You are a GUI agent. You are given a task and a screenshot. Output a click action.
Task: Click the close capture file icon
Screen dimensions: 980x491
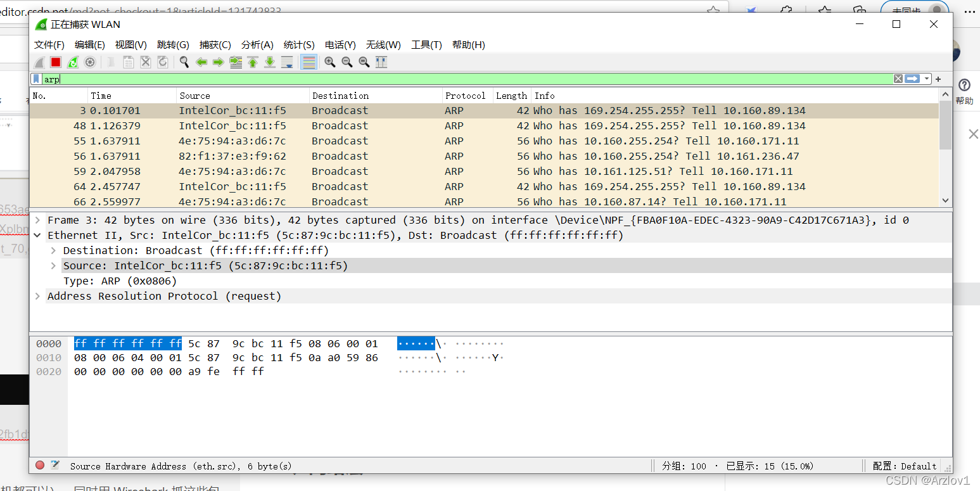point(145,62)
